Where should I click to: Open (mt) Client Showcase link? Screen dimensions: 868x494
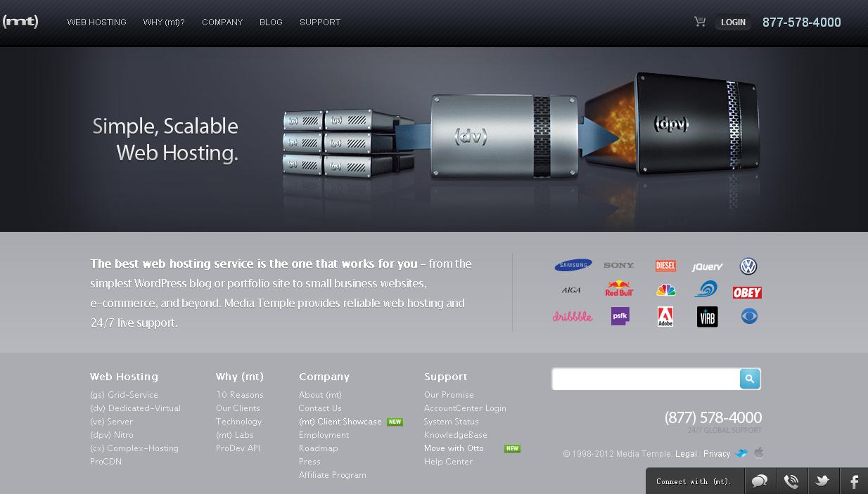(x=340, y=422)
